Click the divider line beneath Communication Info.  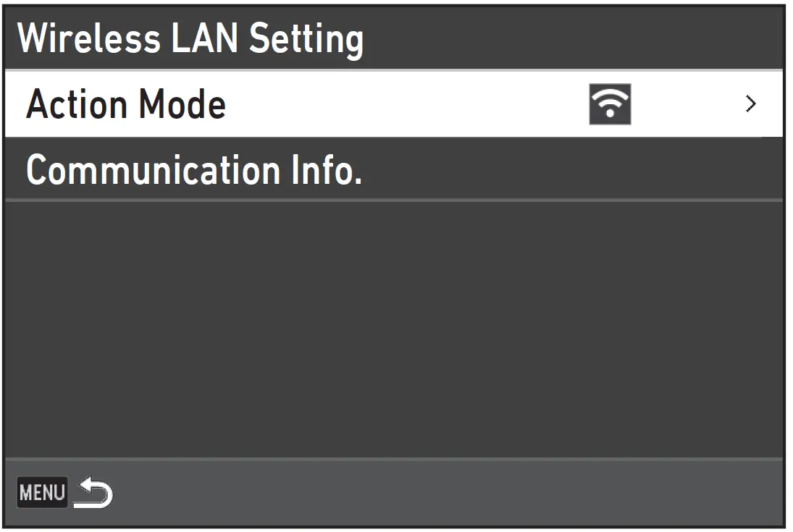tap(393, 200)
